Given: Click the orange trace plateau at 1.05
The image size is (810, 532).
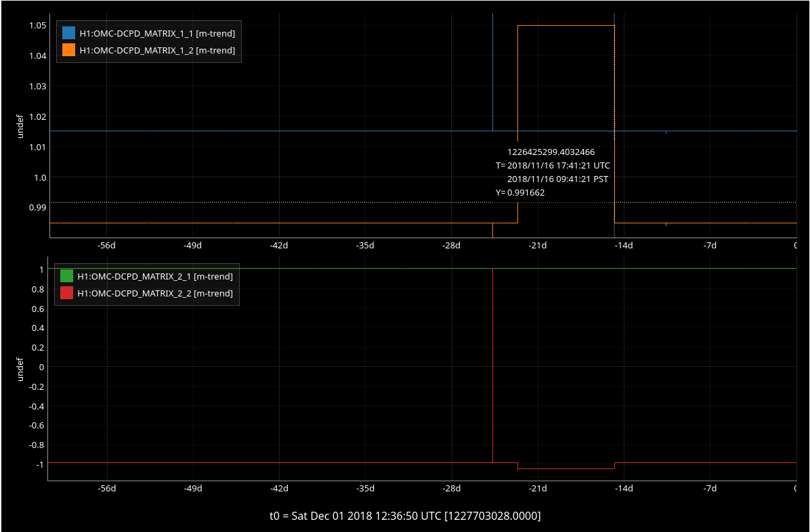Looking at the screenshot, I should [x=566, y=25].
